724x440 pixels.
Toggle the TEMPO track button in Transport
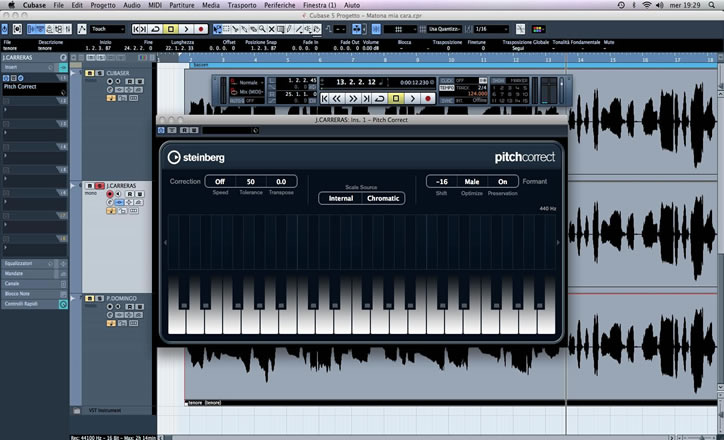tap(446, 88)
